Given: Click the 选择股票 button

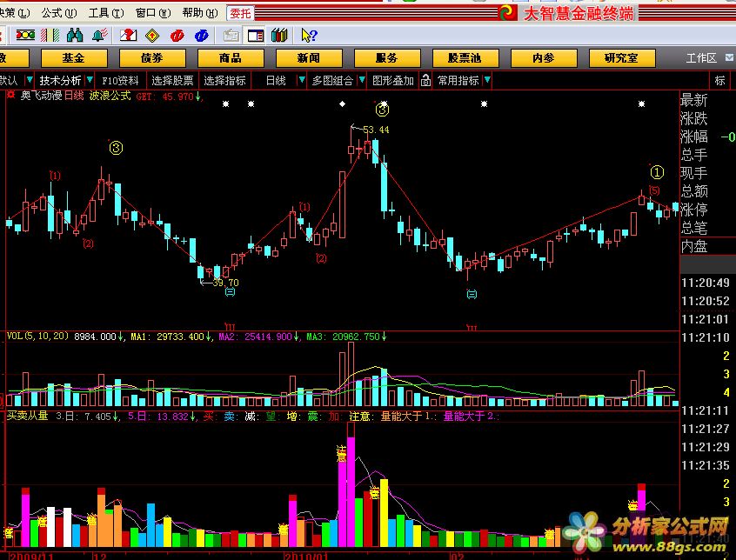Looking at the screenshot, I should tap(172, 81).
